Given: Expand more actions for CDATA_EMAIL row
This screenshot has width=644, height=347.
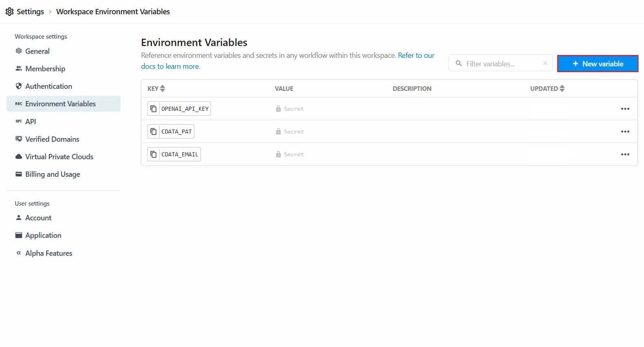Looking at the screenshot, I should click(625, 154).
